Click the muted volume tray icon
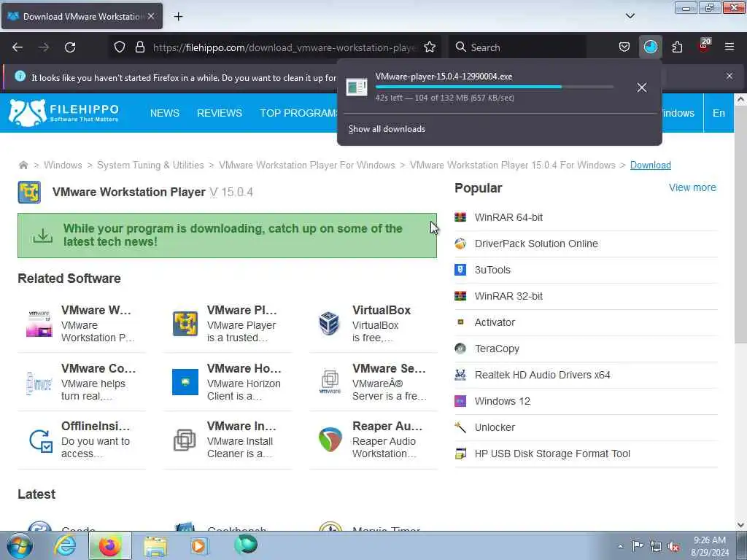 point(673,546)
